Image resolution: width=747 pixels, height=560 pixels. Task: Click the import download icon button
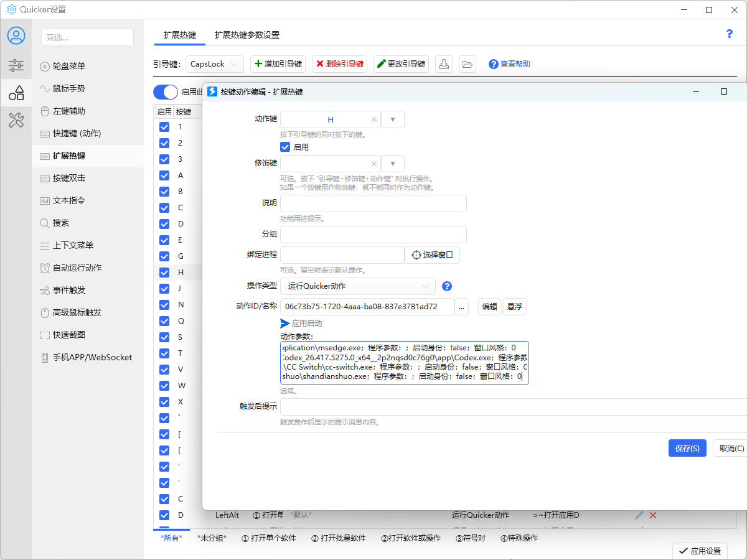tap(443, 64)
